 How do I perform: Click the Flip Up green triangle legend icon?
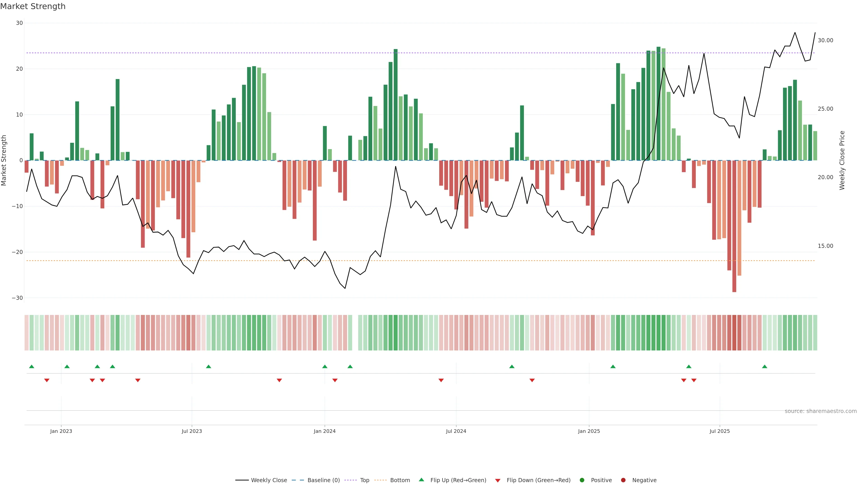pos(421,480)
